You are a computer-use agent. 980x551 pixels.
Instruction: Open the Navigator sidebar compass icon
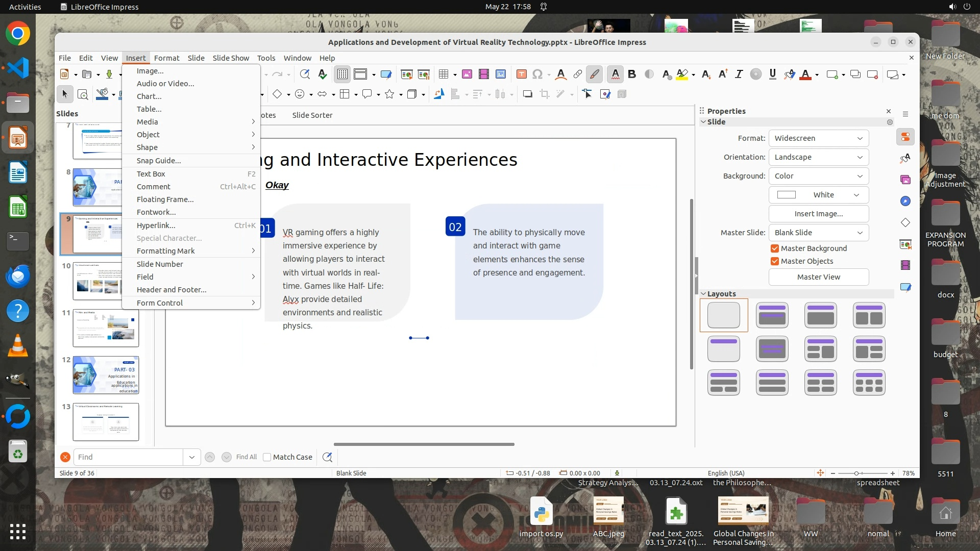(x=905, y=201)
